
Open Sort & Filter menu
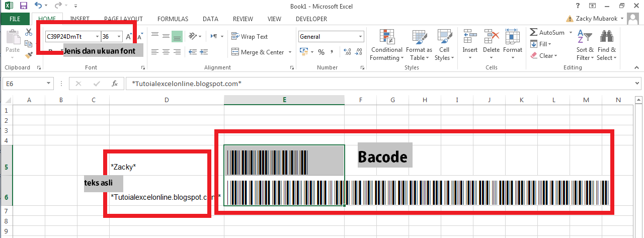[x=585, y=45]
